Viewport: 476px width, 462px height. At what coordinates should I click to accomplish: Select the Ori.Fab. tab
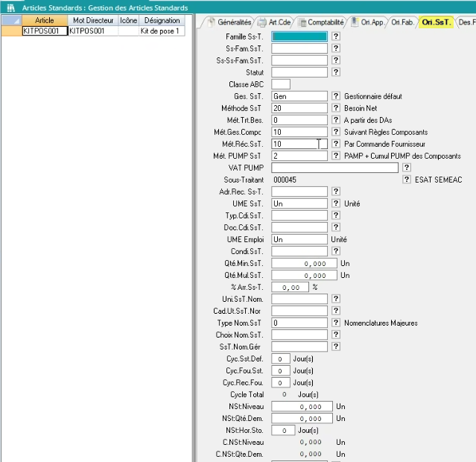tap(402, 22)
